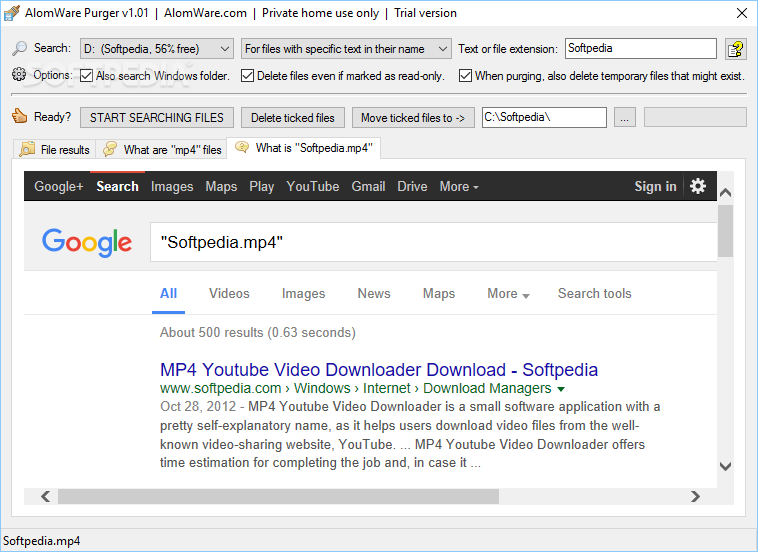Click the magnifier Search icon
The height and width of the screenshot is (552, 758).
[19, 48]
